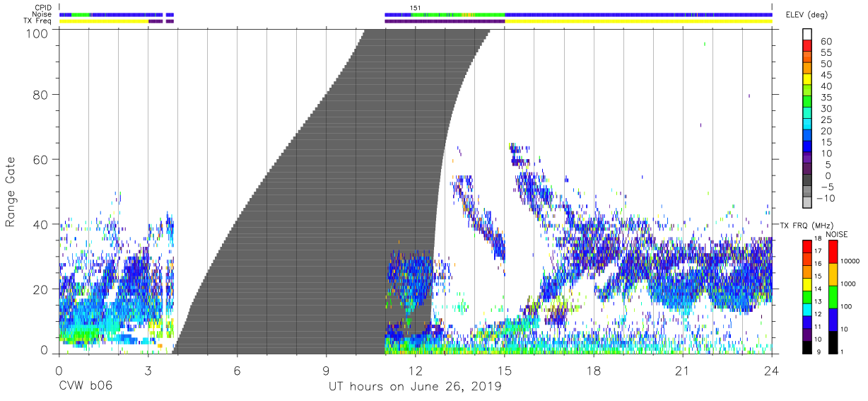This screenshot has height=401, width=868.
Task: Click the '14' label in TX FRQ legend
Action: (x=818, y=289)
